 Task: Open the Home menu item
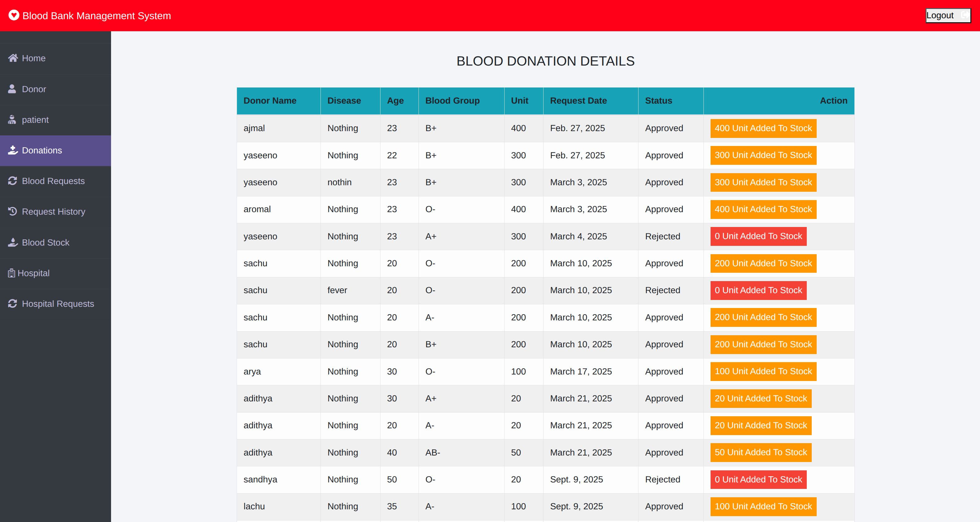(56, 58)
